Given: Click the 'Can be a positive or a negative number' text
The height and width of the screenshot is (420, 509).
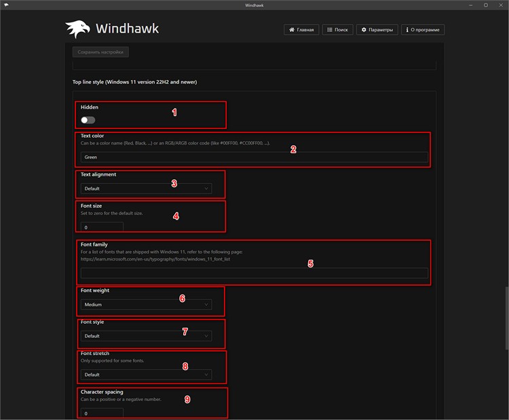Looking at the screenshot, I should coord(121,399).
